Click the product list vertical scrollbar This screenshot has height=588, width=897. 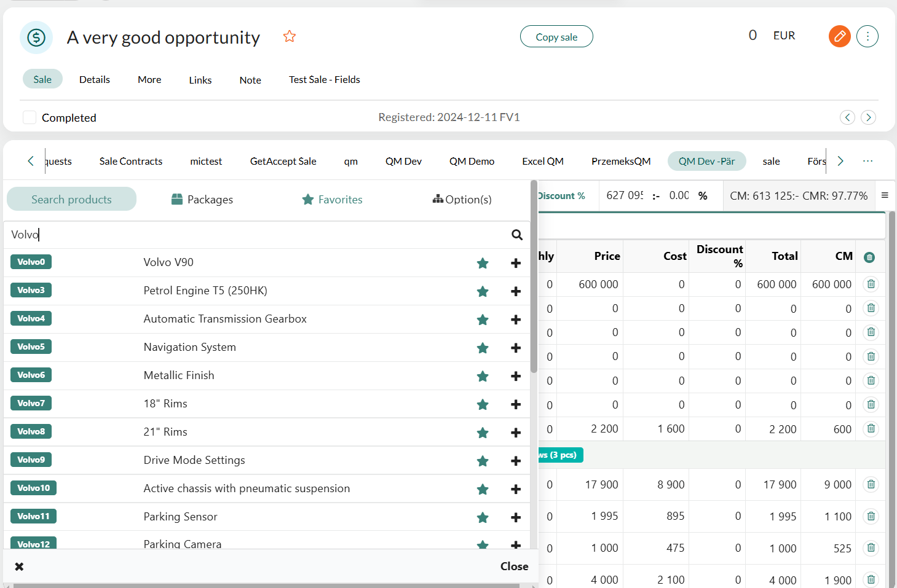tap(534, 276)
